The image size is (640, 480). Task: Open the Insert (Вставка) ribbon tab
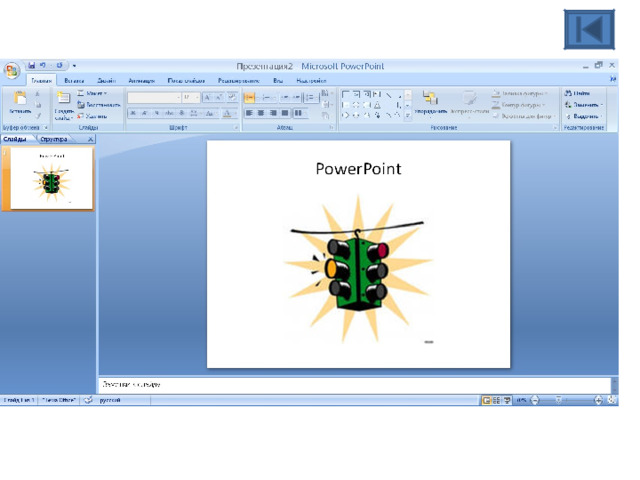[74, 81]
